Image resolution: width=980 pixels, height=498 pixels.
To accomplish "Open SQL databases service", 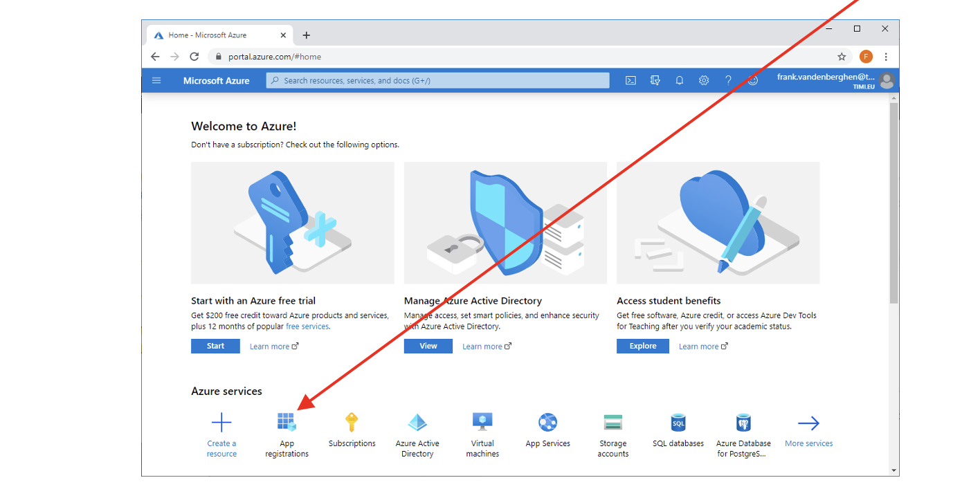I will [x=678, y=422].
